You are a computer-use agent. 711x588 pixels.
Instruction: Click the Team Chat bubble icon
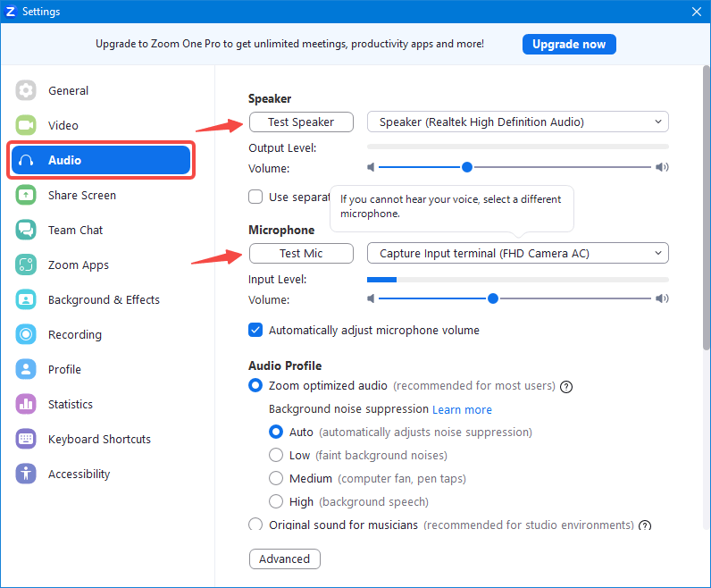(x=26, y=230)
